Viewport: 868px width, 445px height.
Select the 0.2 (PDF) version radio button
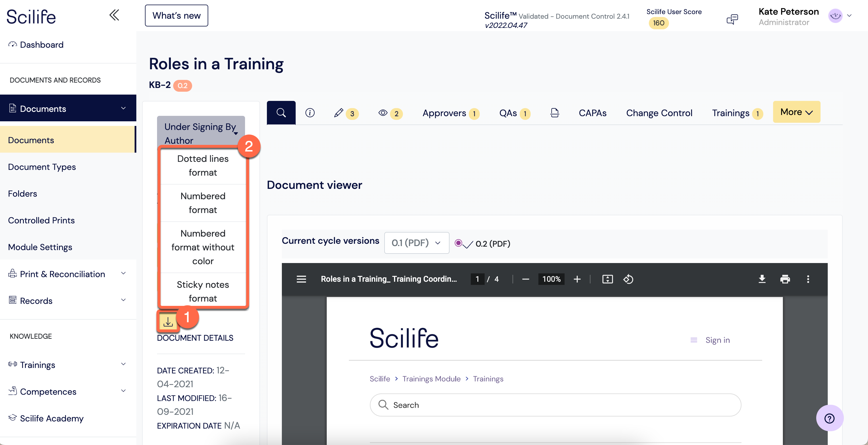(458, 243)
